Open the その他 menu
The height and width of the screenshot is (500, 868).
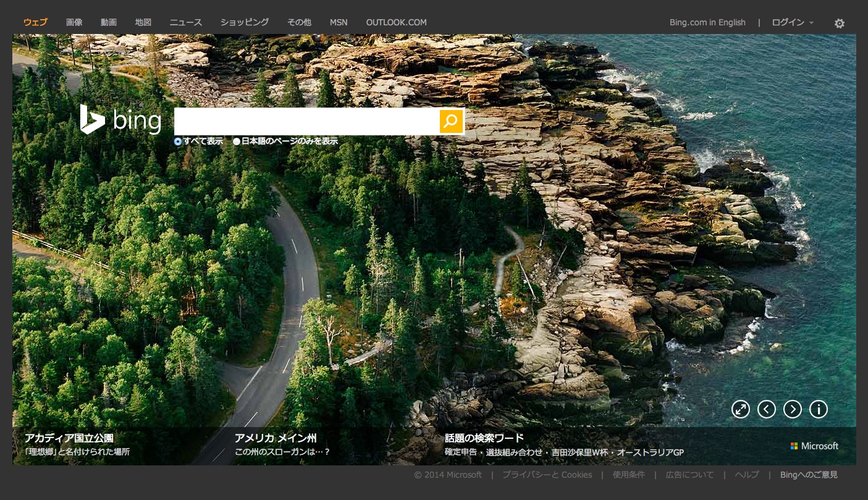pyautogui.click(x=299, y=22)
